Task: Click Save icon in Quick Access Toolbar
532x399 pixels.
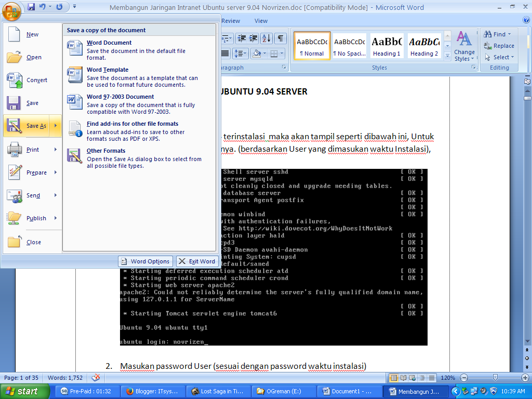Action: [31, 6]
